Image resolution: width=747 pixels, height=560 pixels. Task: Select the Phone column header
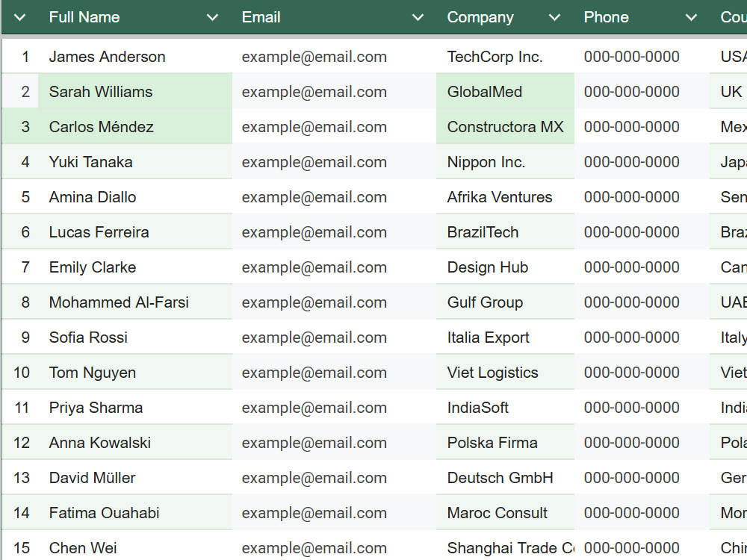coord(642,17)
